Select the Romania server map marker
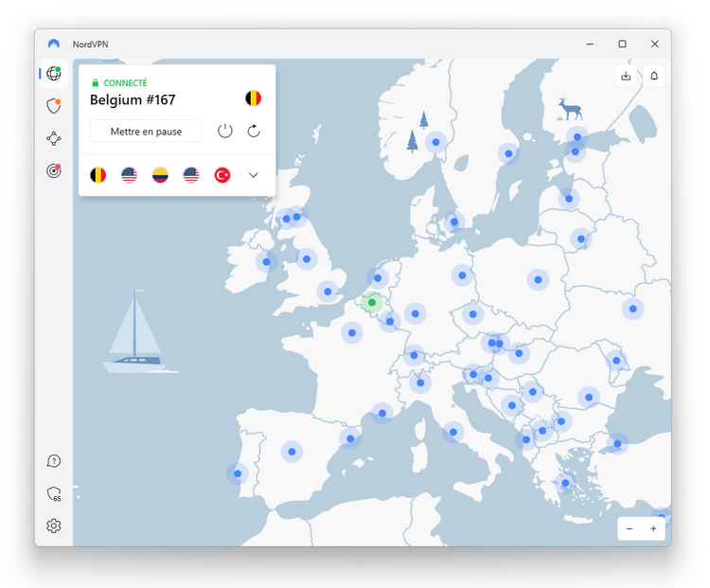The image size is (710, 588). coord(589,398)
